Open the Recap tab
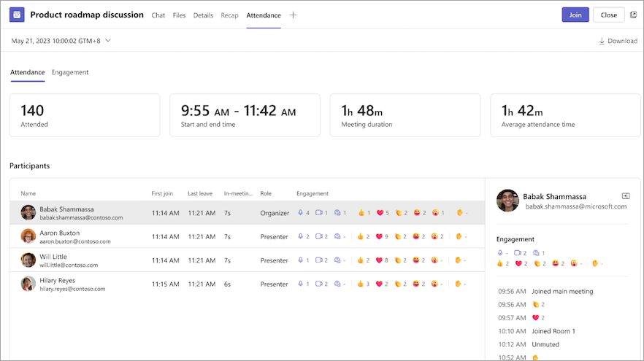Viewport: 644px width, 361px height. (x=230, y=15)
